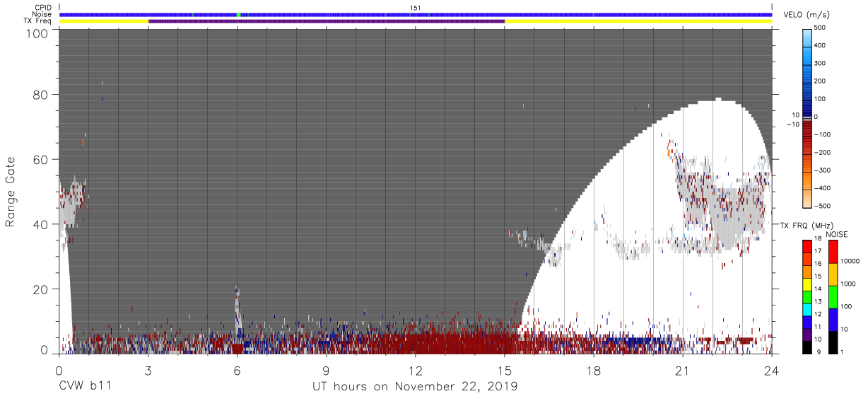Click the purple TX Freq bar segment
Viewport: 868px width, 401px height.
[x=327, y=21]
